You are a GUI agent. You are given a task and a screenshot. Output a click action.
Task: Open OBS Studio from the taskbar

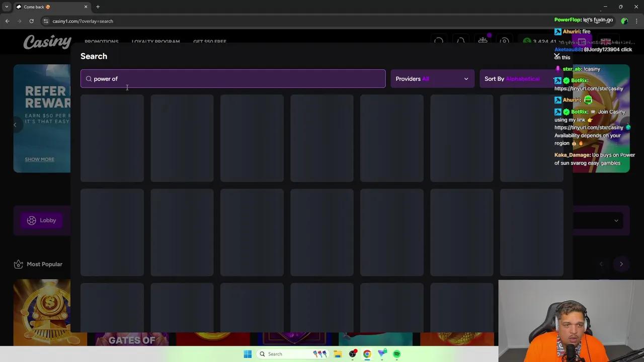tap(353, 354)
